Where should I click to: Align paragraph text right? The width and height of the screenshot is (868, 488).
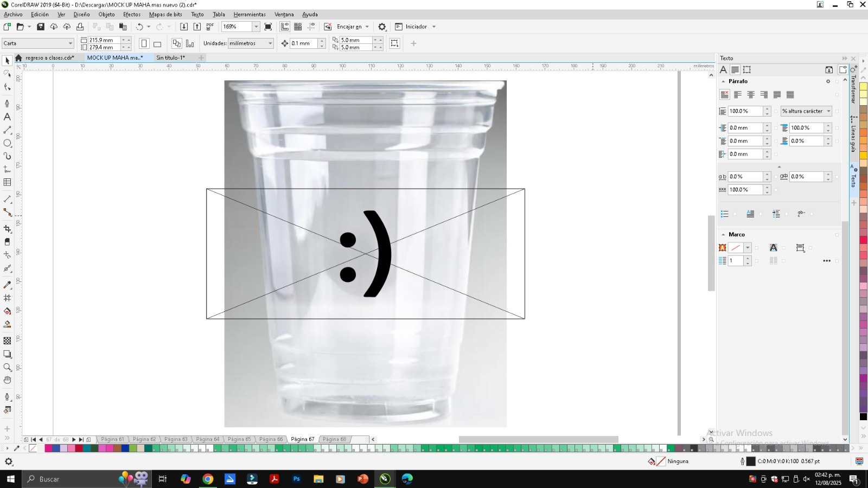pyautogui.click(x=764, y=94)
